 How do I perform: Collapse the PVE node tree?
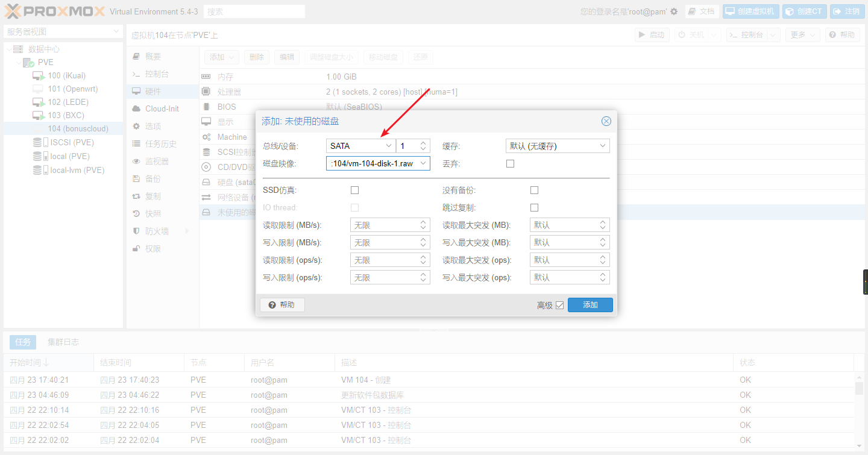click(x=18, y=63)
